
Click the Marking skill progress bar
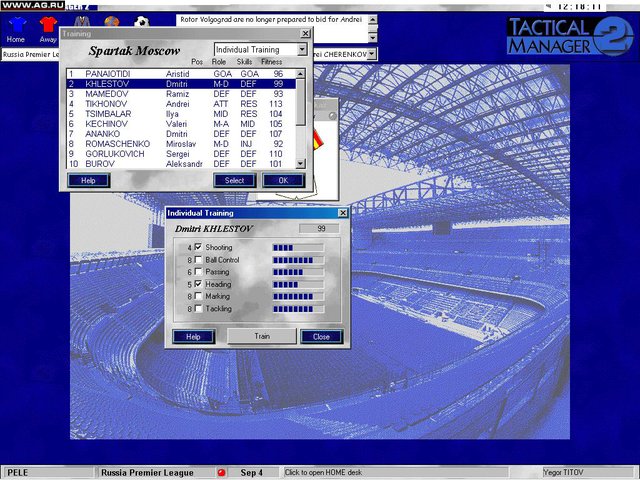click(297, 296)
